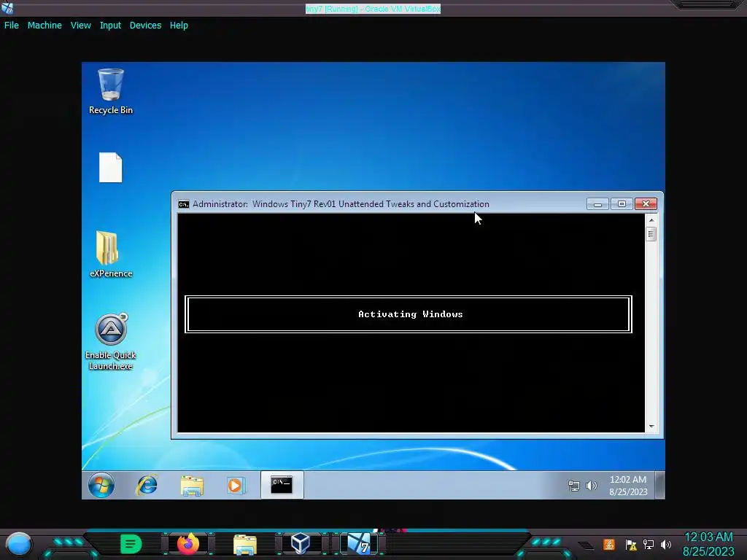The image size is (747, 560).
Task: Click the guest Show Desktop button
Action: click(659, 485)
